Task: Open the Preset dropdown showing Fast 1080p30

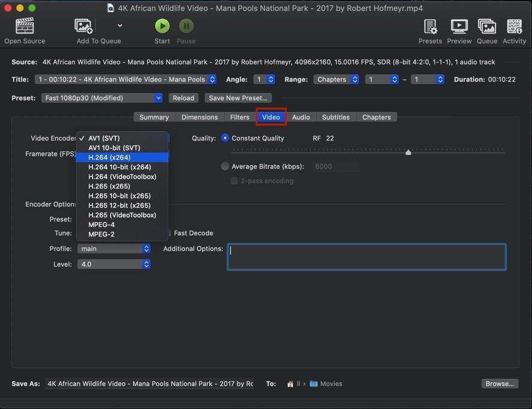Action: (x=102, y=98)
